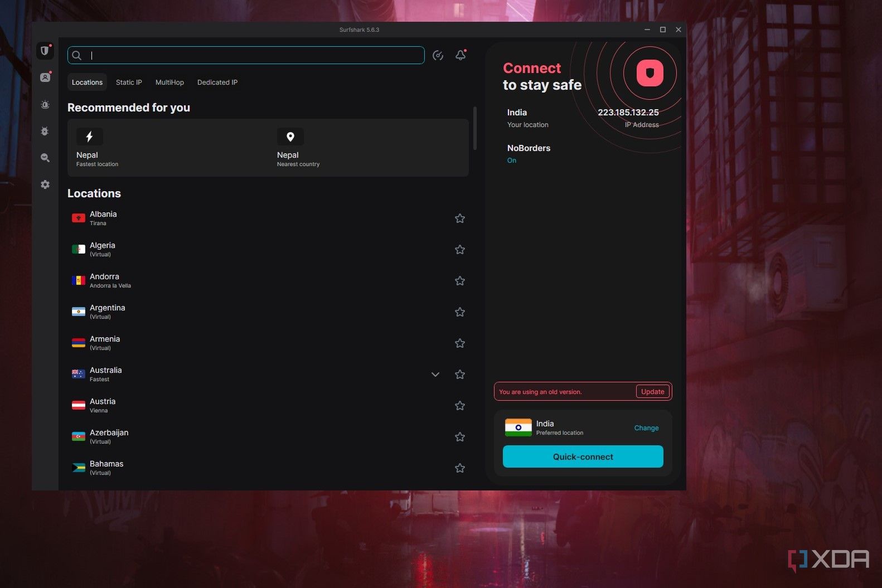This screenshot has height=588, width=882.
Task: Open the Alternative ID sidebar icon
Action: (x=45, y=77)
